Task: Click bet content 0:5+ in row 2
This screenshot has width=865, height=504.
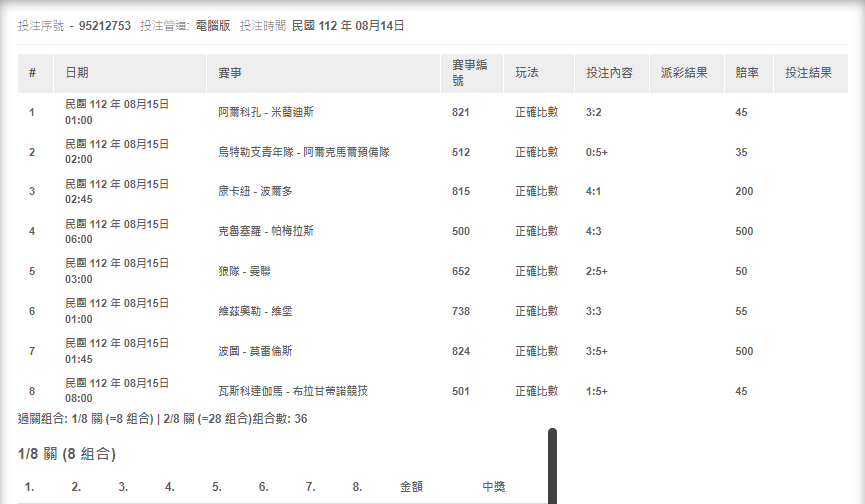Action: [597, 152]
